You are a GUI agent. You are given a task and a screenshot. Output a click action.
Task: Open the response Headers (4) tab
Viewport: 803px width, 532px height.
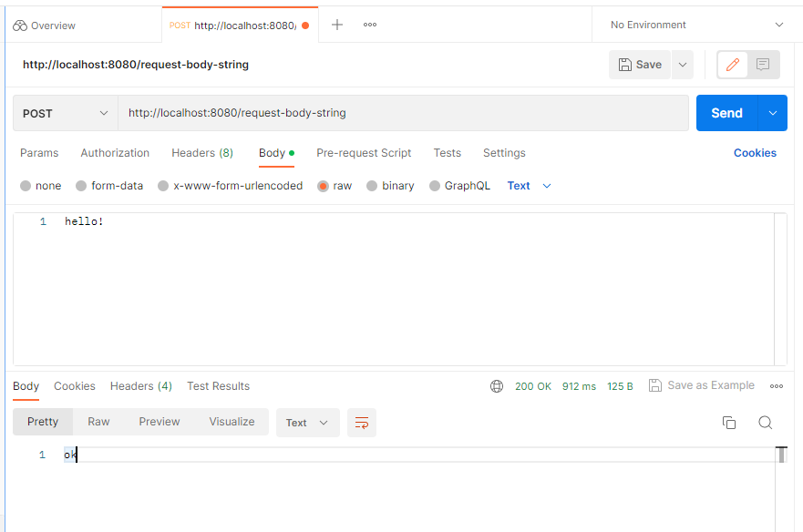pyautogui.click(x=141, y=386)
